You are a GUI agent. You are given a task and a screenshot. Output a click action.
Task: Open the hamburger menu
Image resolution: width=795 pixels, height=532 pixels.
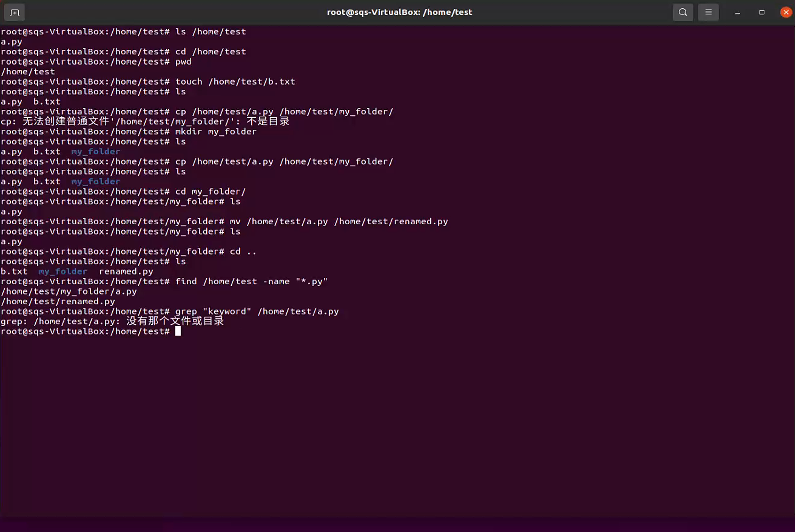click(x=708, y=12)
